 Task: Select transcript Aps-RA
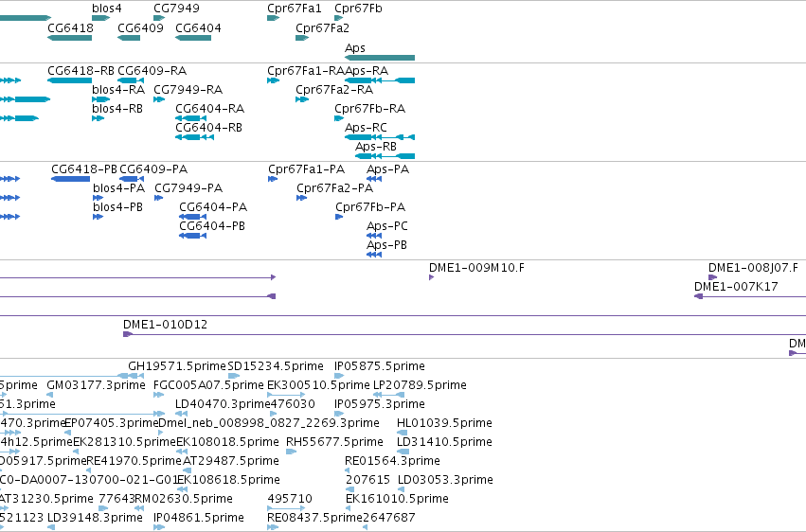(367, 70)
